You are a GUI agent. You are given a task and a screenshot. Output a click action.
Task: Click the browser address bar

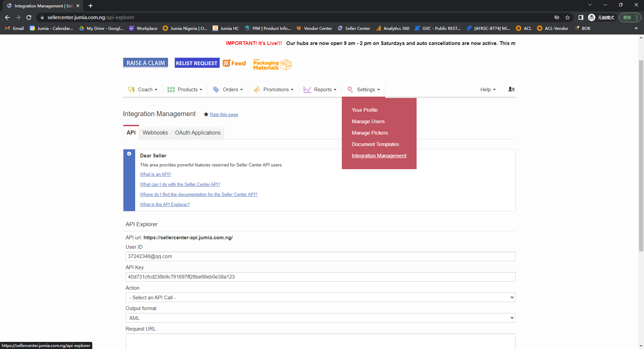coord(295,17)
